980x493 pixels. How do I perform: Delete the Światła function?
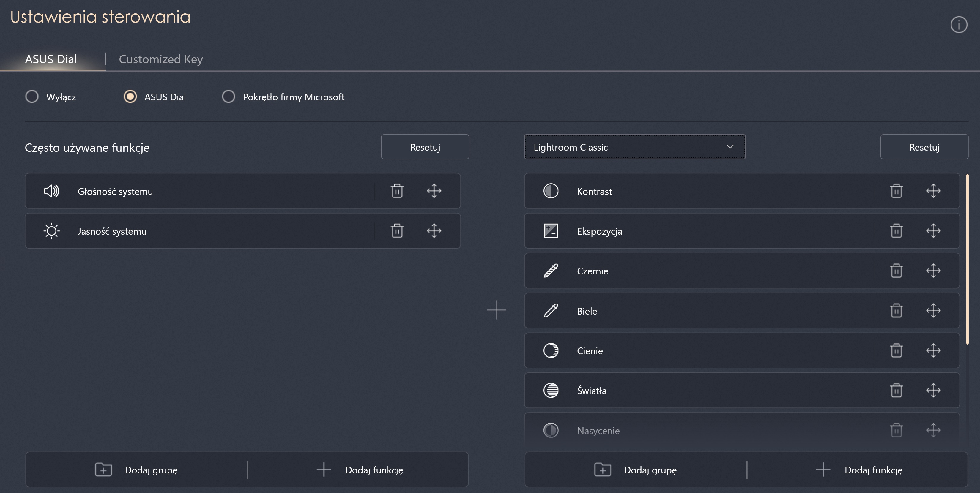click(896, 390)
